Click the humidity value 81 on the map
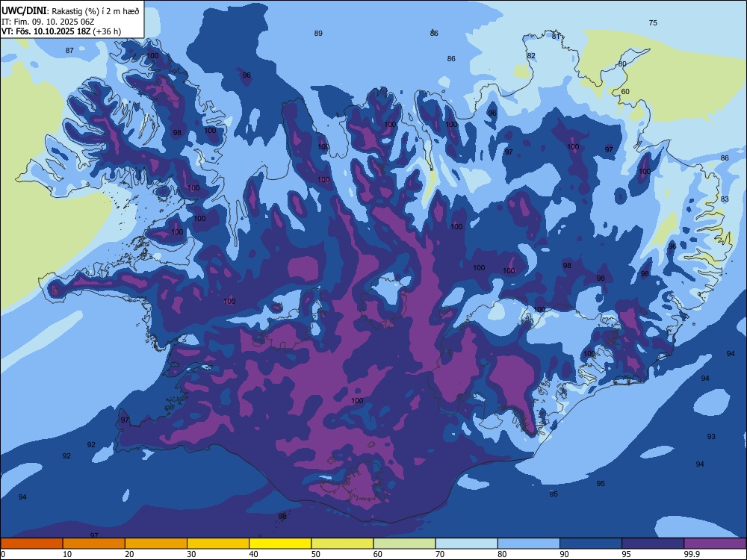747x560 pixels. (556, 36)
